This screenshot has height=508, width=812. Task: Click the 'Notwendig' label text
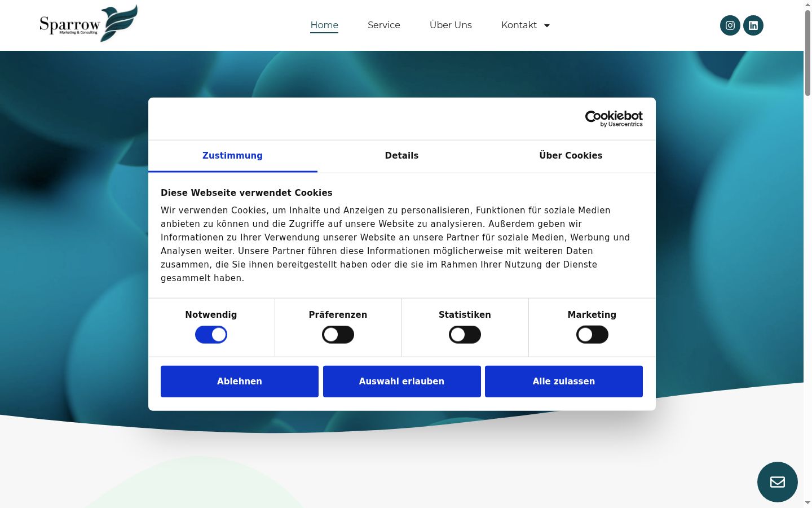pos(211,315)
